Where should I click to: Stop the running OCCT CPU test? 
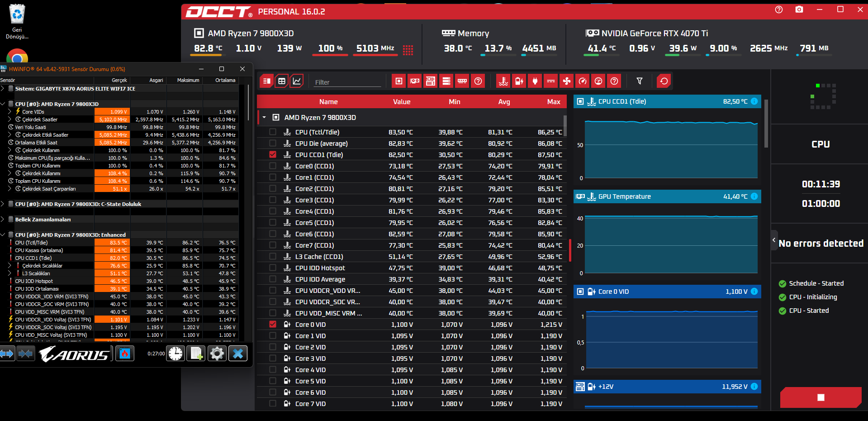[821, 397]
